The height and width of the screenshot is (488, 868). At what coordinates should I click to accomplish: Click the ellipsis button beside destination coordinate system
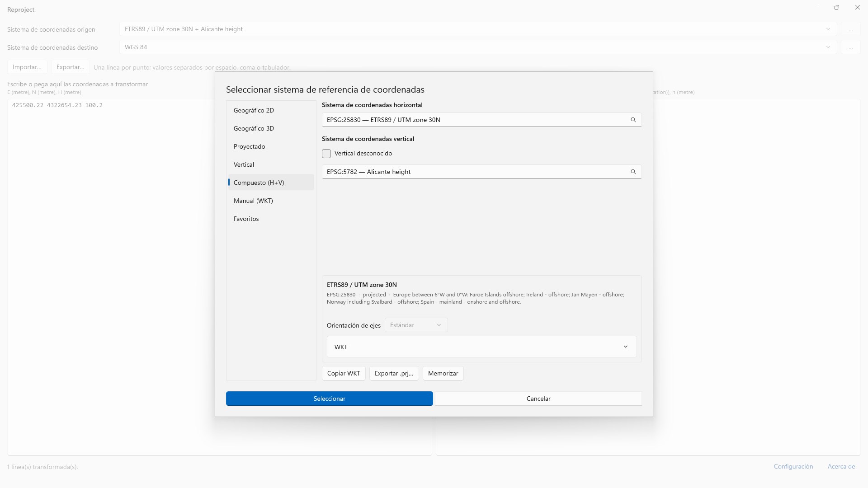coord(850,47)
